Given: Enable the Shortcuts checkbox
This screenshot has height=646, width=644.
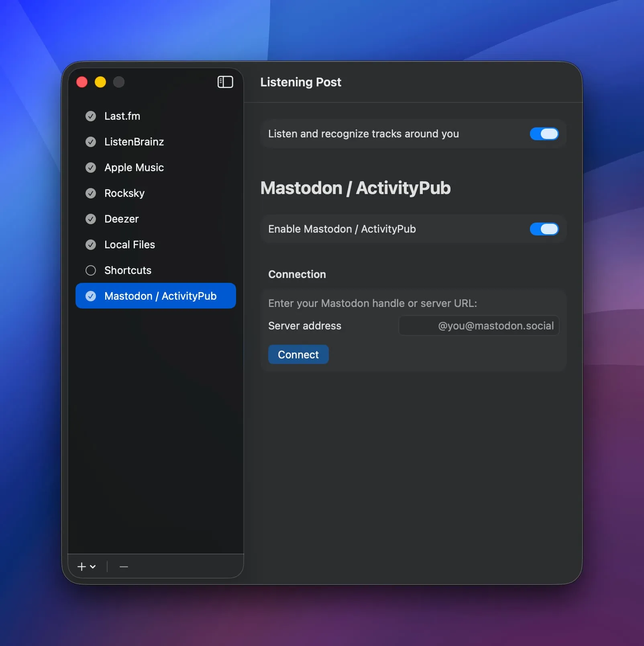Looking at the screenshot, I should click(90, 270).
